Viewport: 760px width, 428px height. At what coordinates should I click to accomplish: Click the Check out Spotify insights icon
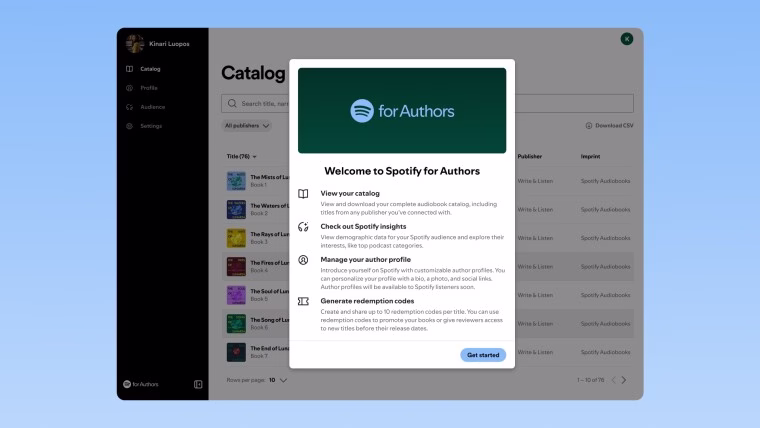tap(303, 227)
